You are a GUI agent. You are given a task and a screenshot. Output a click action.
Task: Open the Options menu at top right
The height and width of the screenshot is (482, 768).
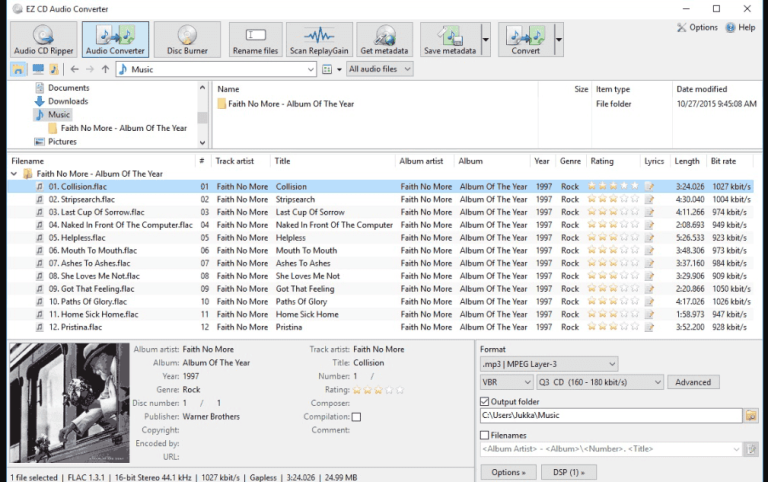tap(697, 27)
